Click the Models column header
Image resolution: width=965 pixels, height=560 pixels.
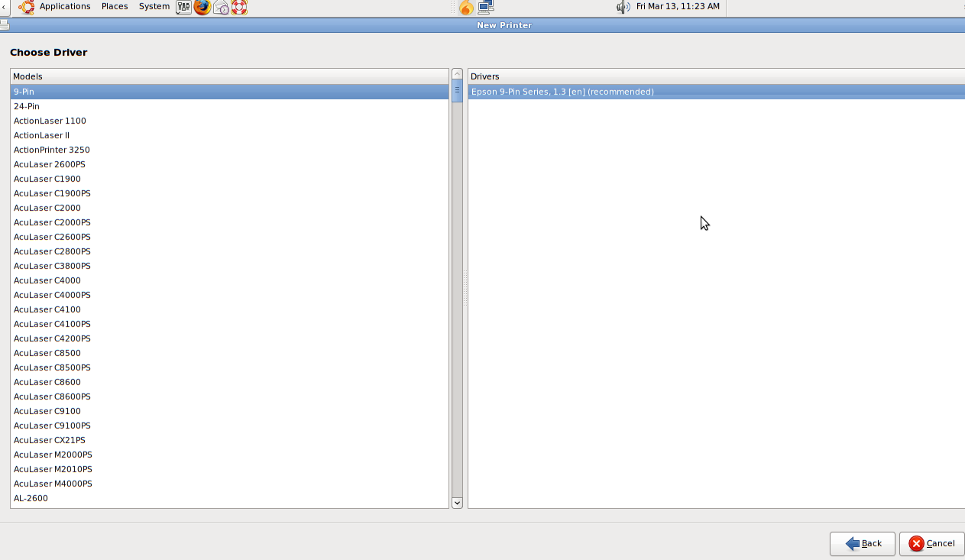click(229, 76)
